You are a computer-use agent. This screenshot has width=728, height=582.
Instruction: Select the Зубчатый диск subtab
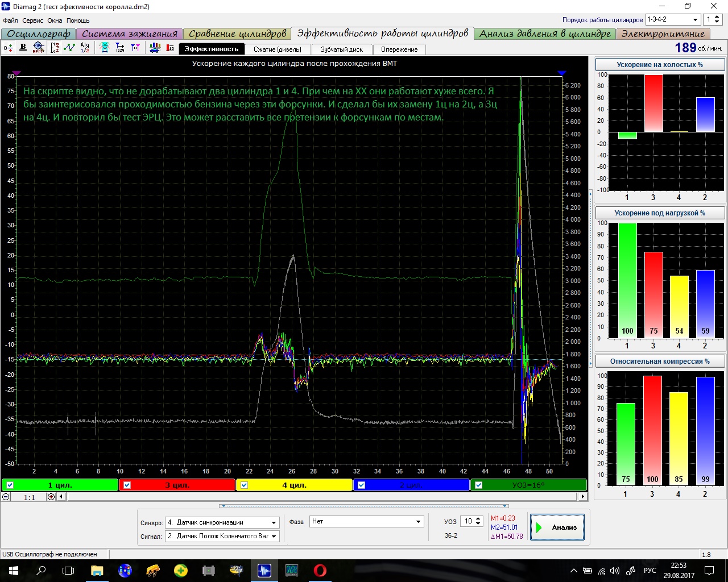(342, 49)
